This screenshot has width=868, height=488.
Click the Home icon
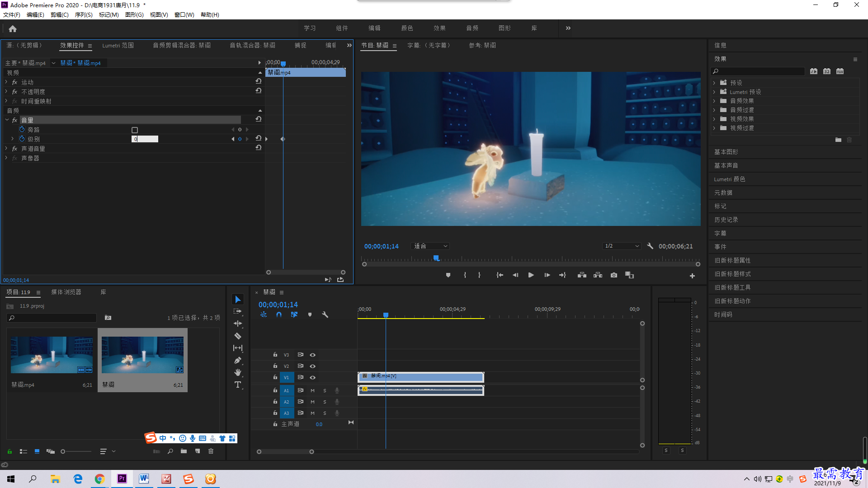(x=13, y=29)
